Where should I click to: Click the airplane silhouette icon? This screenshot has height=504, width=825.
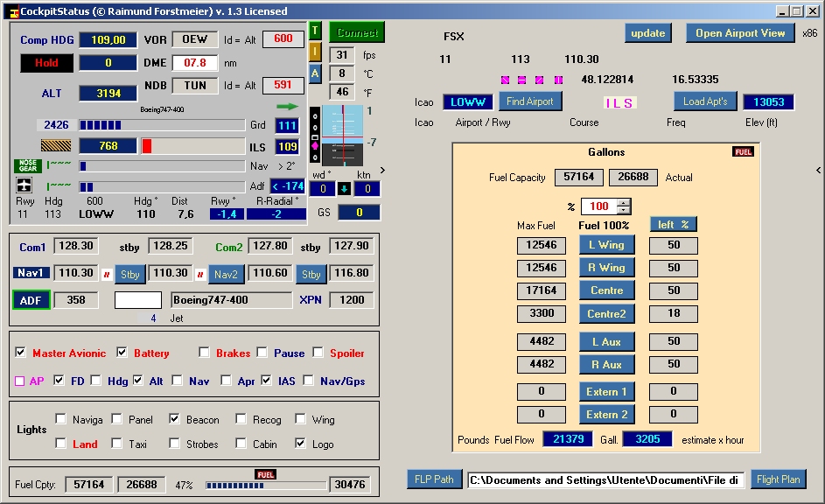tap(24, 185)
